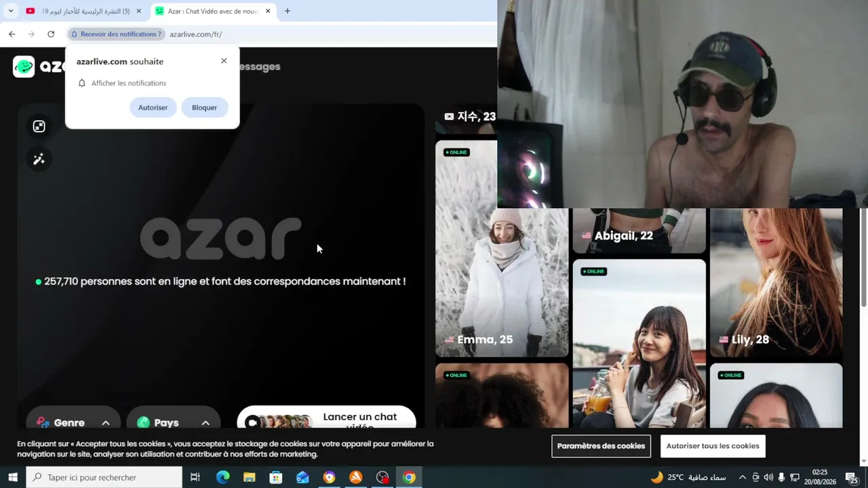Block notifications with the Bloquer button
This screenshot has height=488, width=868.
[x=204, y=107]
